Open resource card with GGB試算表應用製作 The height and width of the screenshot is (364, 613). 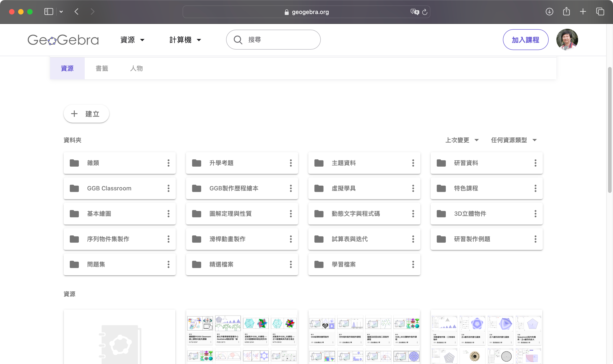coord(364,337)
